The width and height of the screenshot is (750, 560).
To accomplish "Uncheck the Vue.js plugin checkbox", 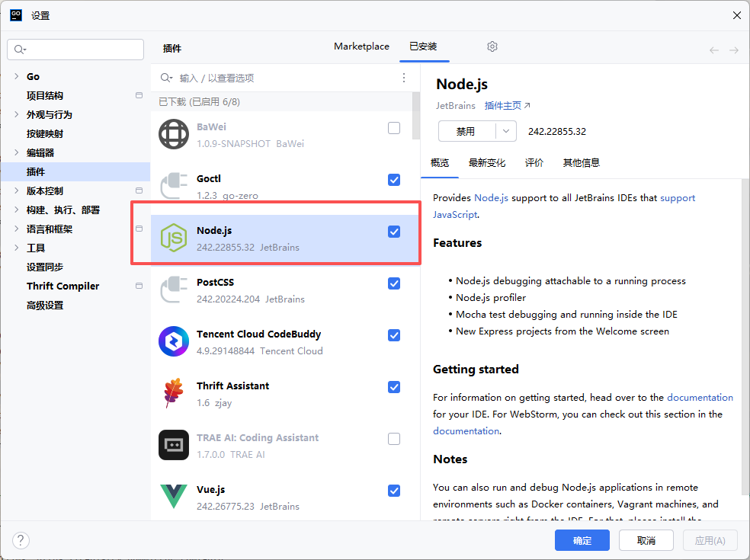I will pos(394,491).
